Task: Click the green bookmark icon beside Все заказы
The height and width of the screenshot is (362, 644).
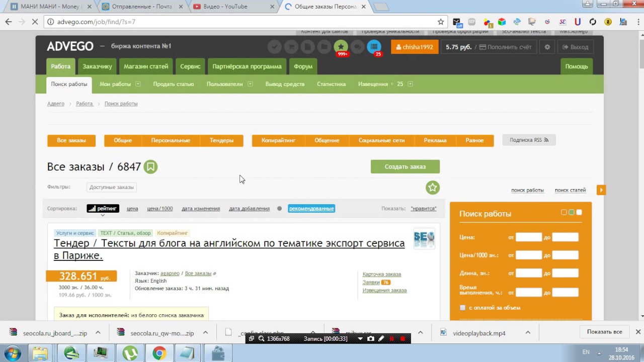Action: point(150,167)
